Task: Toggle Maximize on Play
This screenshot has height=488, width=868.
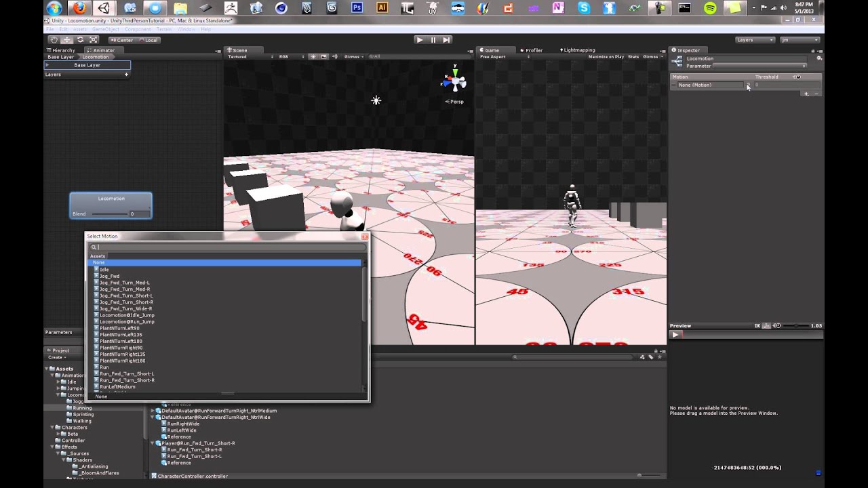Action: coord(606,57)
